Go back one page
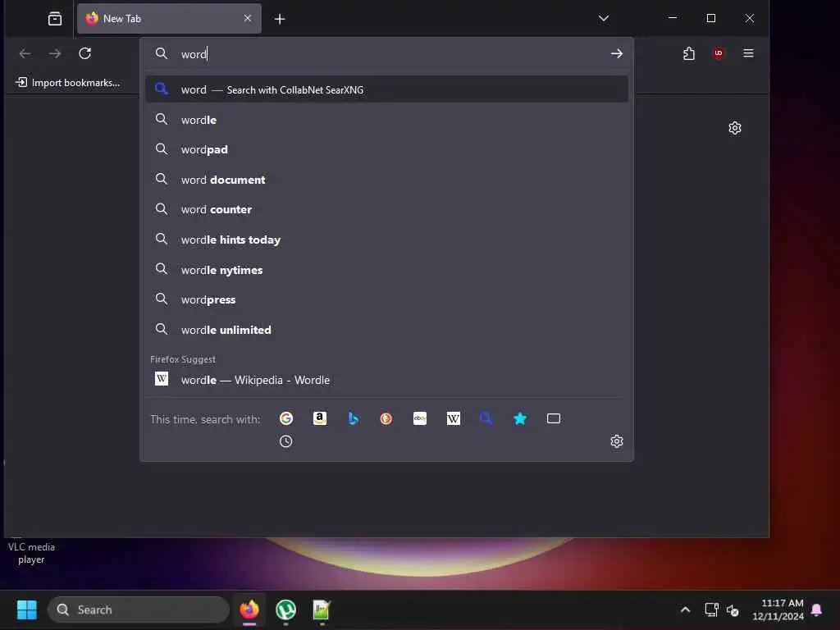Screen dimensions: 840x630 [25, 53]
